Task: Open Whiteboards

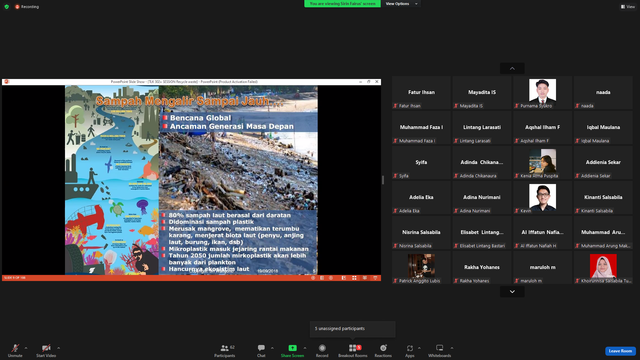Action: pyautogui.click(x=440, y=350)
